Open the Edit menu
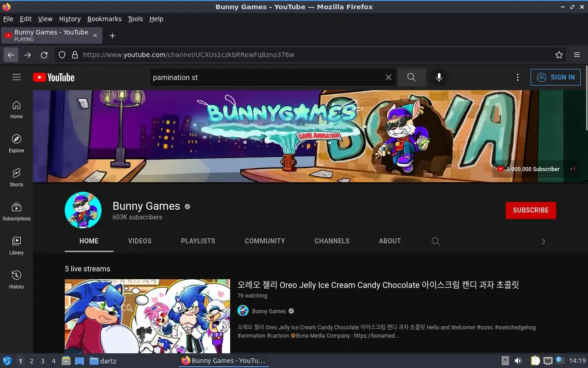Image resolution: width=588 pixels, height=368 pixels. click(26, 19)
